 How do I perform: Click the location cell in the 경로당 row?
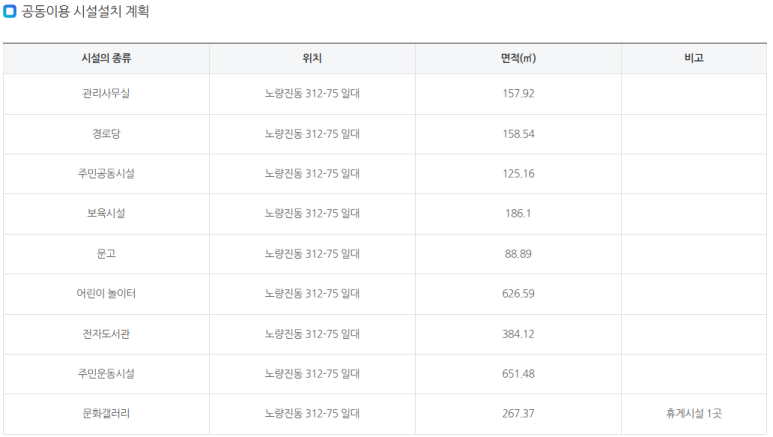coord(312,134)
